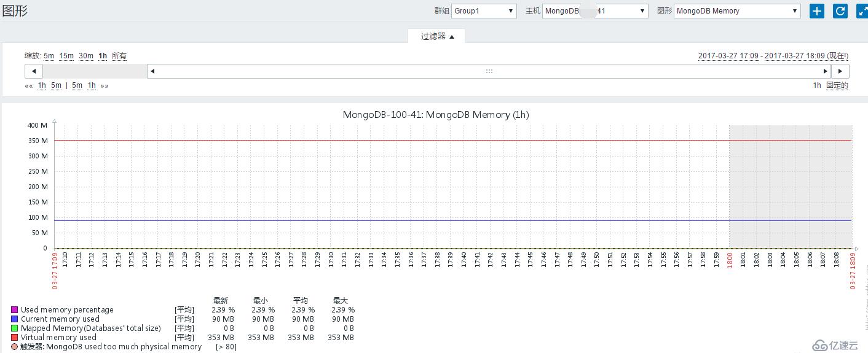
Task: Jump far forward with »» link
Action: click(x=105, y=86)
